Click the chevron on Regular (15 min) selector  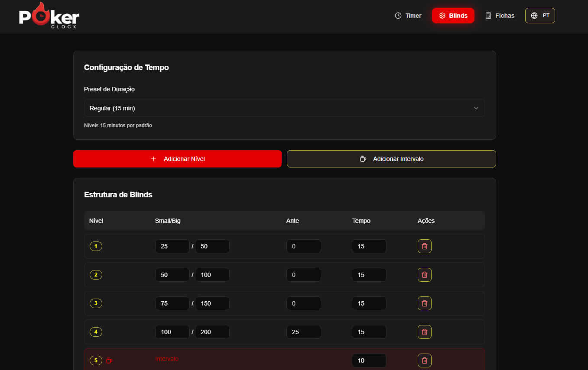pyautogui.click(x=476, y=108)
